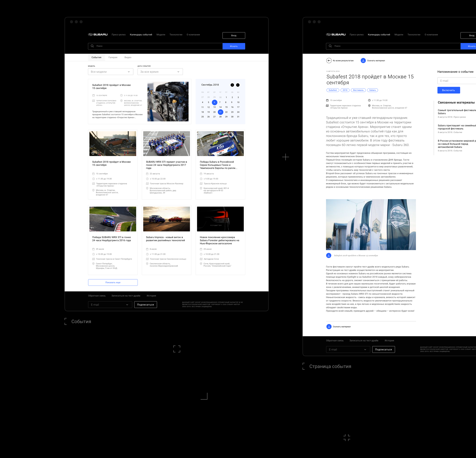Select highlighted date 6 in calendar
476x458 pixels.
[x=214, y=102]
